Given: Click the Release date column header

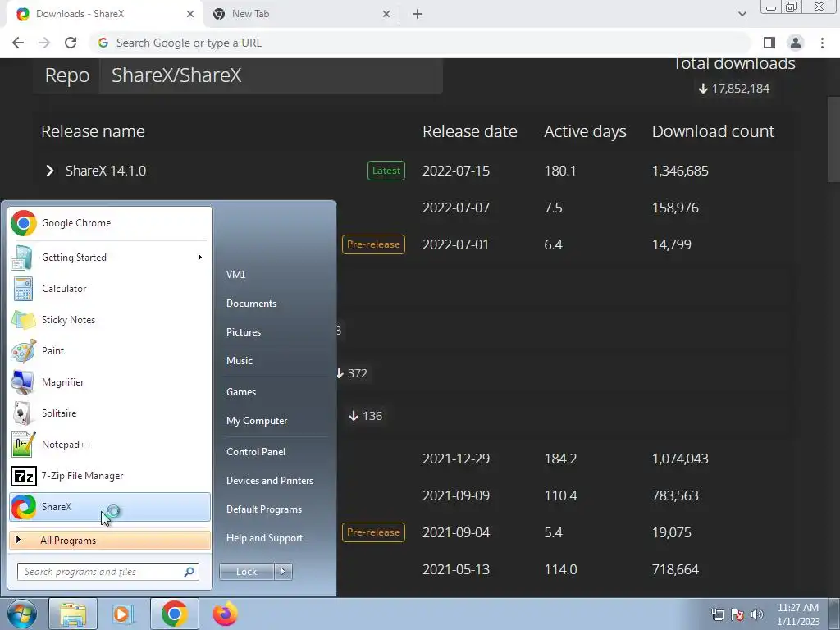Looking at the screenshot, I should coord(470,131).
